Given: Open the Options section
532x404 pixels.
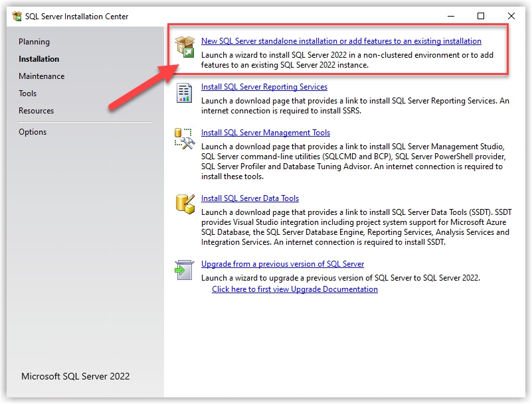Looking at the screenshot, I should (x=33, y=132).
